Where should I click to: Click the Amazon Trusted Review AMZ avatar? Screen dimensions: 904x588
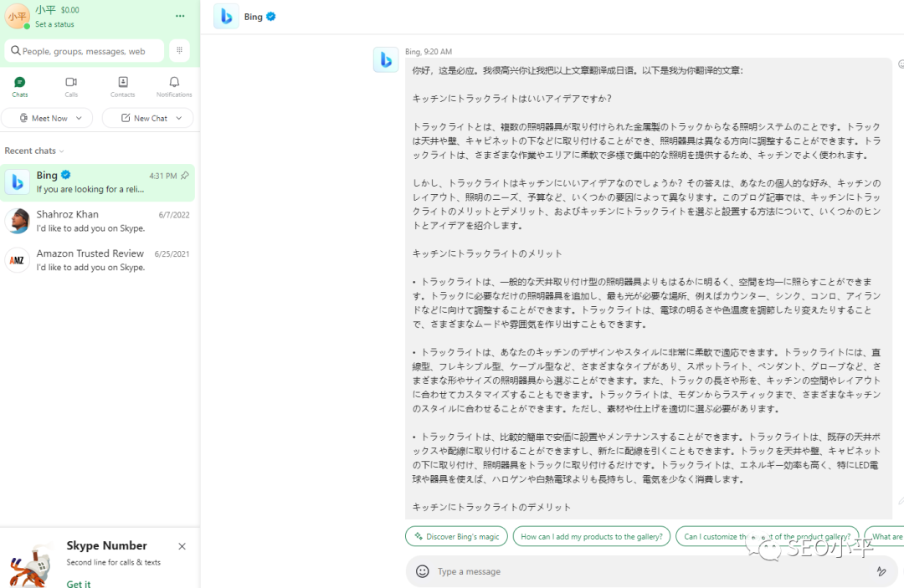point(18,260)
